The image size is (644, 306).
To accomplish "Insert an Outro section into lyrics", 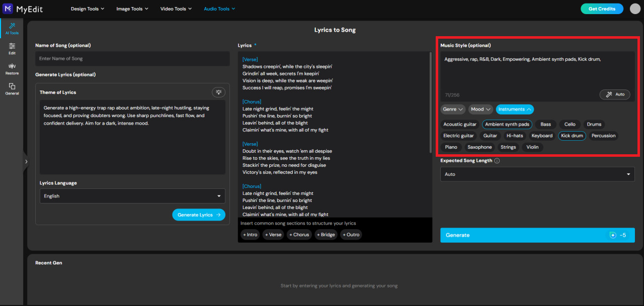I will [x=351, y=235].
